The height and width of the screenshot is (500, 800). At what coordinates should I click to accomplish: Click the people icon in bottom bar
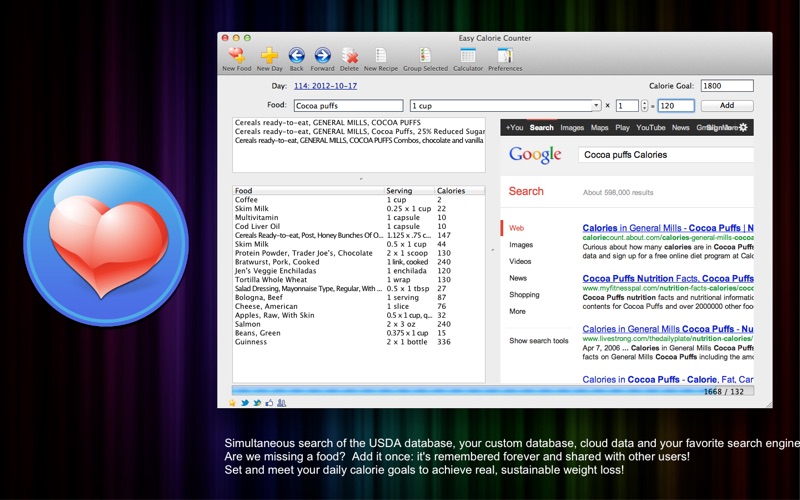282,403
